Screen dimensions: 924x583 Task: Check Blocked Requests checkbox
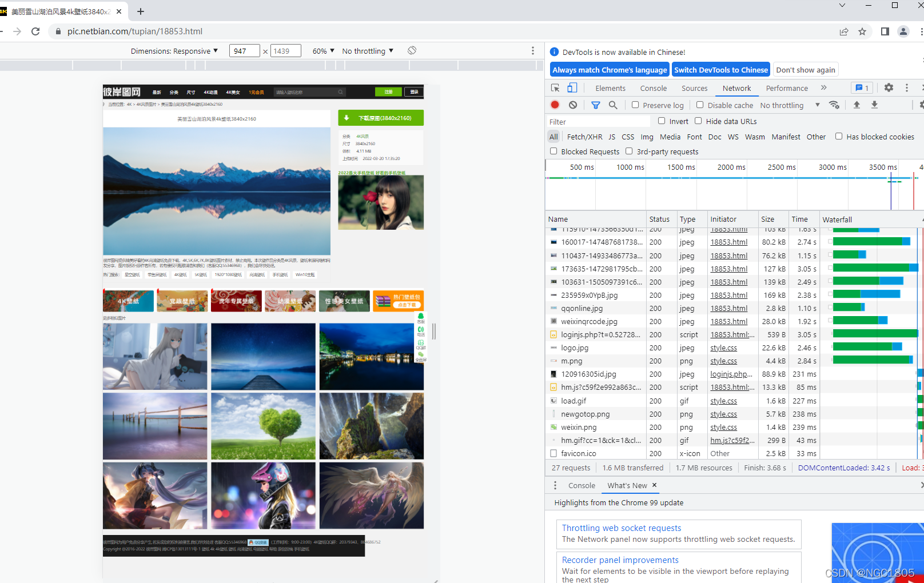[553, 151]
